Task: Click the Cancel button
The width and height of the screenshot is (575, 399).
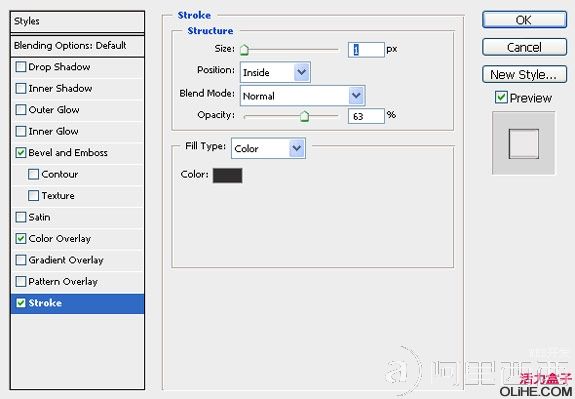Action: click(524, 47)
